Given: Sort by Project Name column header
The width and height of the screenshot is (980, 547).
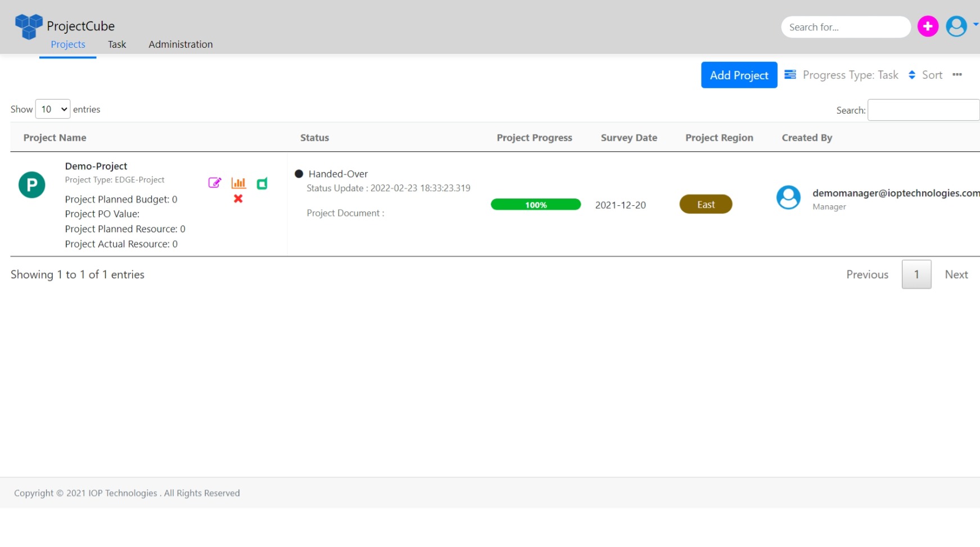Looking at the screenshot, I should 55,138.
